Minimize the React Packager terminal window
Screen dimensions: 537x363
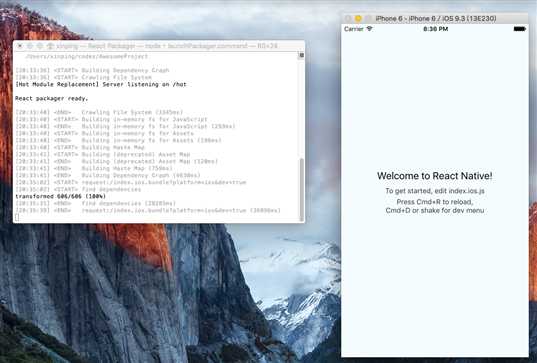30,46
